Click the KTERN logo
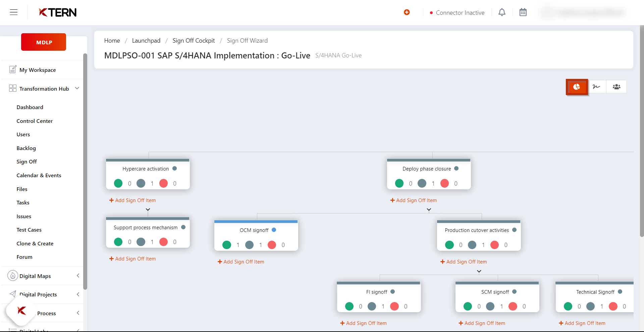 [x=58, y=12]
